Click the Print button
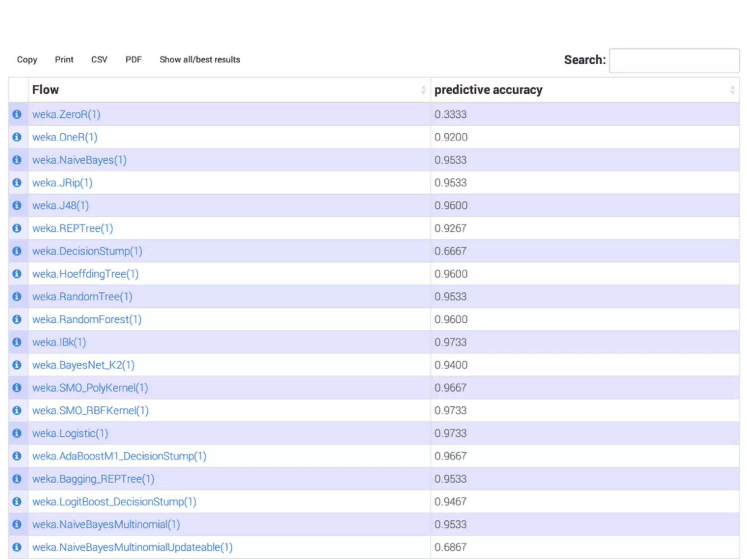Screen dimensions: 747x560 pyautogui.click(x=64, y=59)
